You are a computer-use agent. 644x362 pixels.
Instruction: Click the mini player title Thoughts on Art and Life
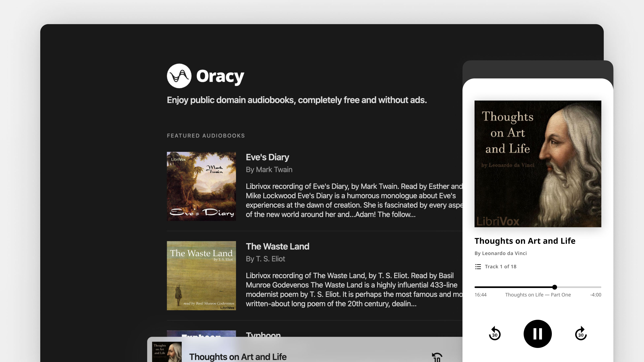[237, 357]
